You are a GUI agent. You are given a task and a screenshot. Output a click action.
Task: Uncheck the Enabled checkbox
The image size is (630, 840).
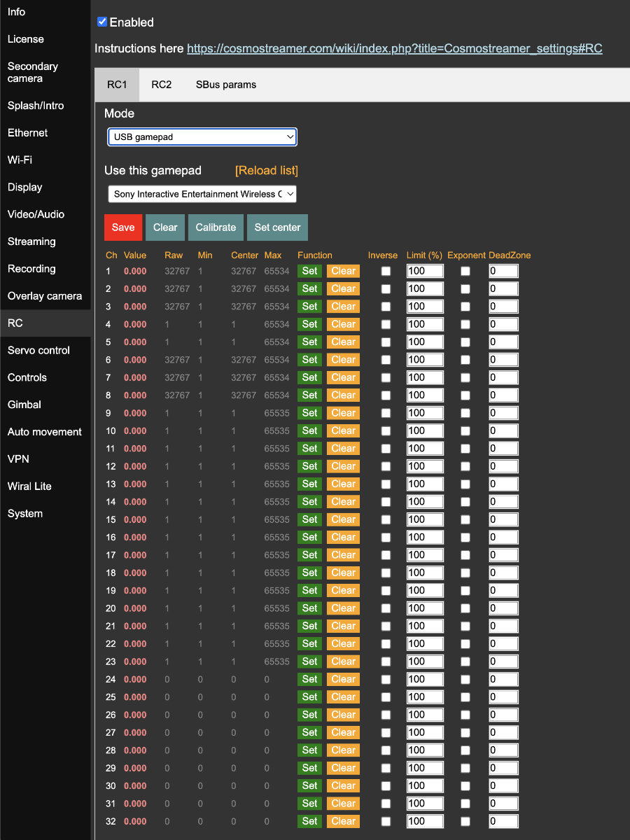point(102,22)
